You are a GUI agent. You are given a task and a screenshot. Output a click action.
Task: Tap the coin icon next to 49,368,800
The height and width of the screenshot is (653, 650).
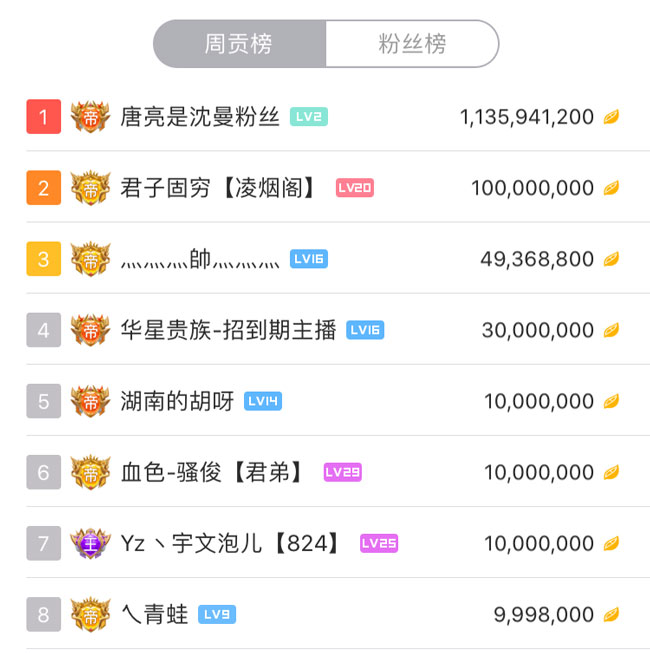(611, 259)
